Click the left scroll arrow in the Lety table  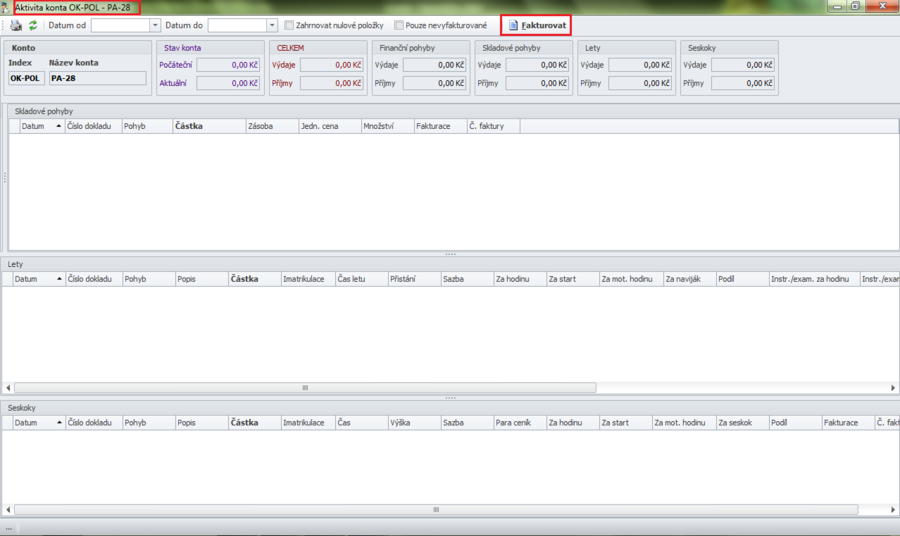point(8,388)
